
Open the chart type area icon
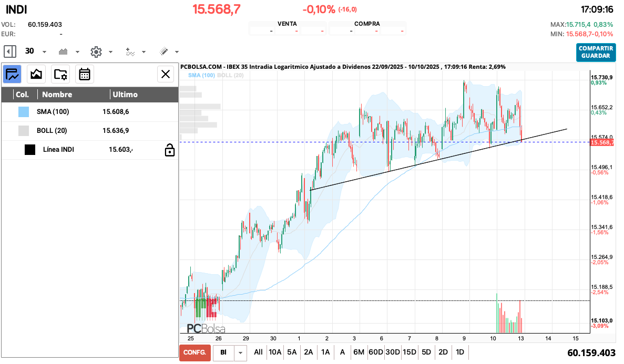point(64,51)
